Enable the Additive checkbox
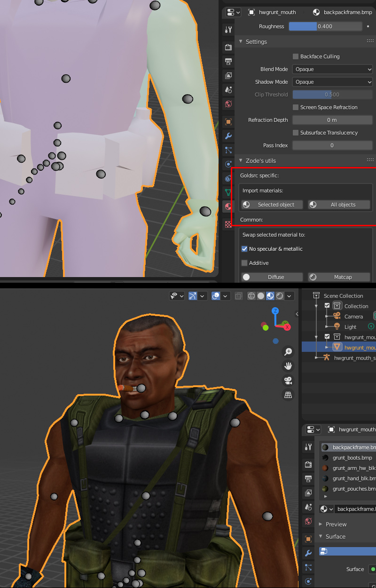 [244, 263]
